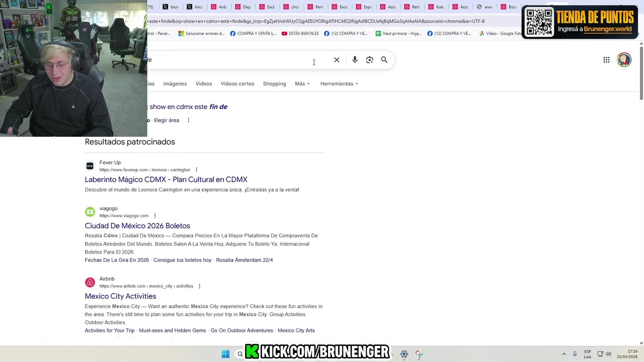The width and height of the screenshot is (644, 362).
Task: Open 'Consigue tus boletos hoy' sitelink
Action: [182, 260]
